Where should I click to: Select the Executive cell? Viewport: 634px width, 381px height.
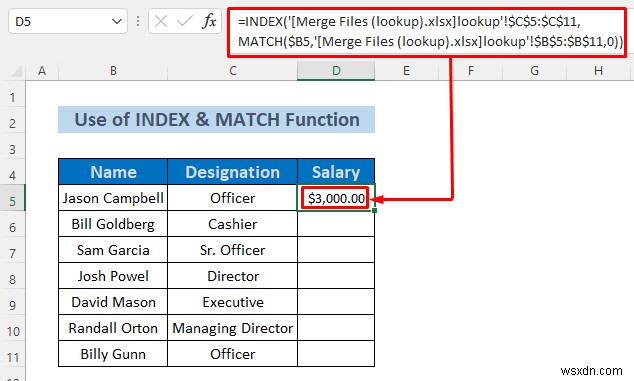click(232, 302)
